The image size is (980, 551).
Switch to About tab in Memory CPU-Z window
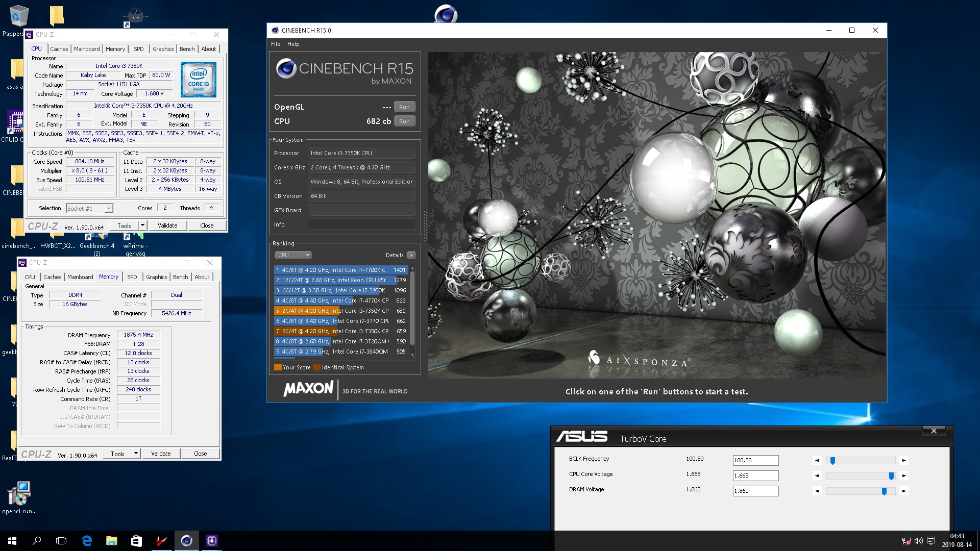tap(202, 277)
